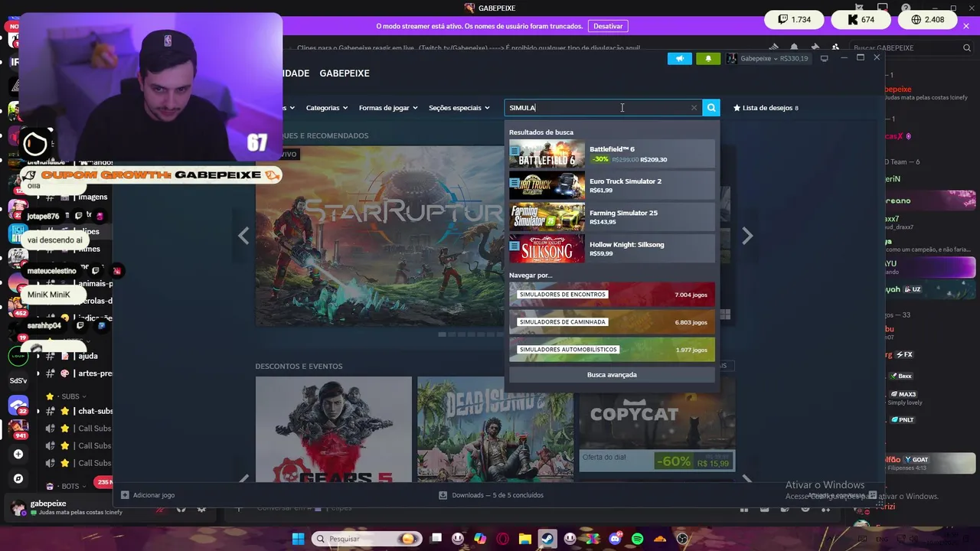Click Windows taskbar Pesquisar search box
Screen dimensions: 980x551
click(x=368, y=539)
